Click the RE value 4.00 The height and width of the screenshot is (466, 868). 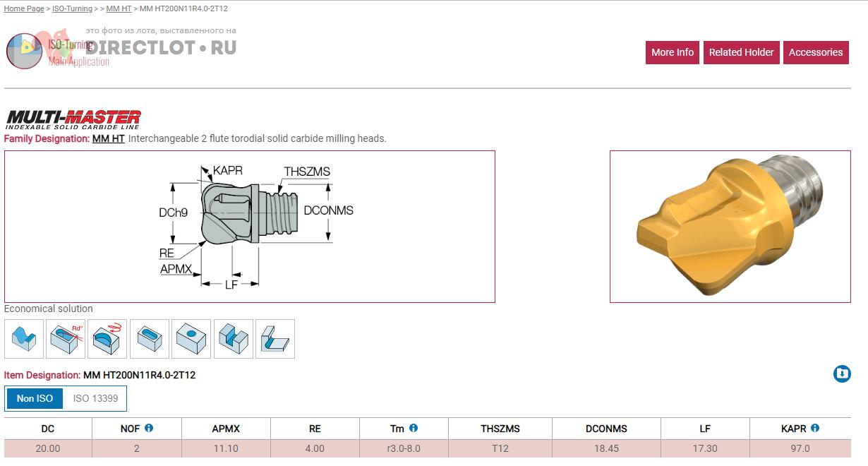click(315, 448)
